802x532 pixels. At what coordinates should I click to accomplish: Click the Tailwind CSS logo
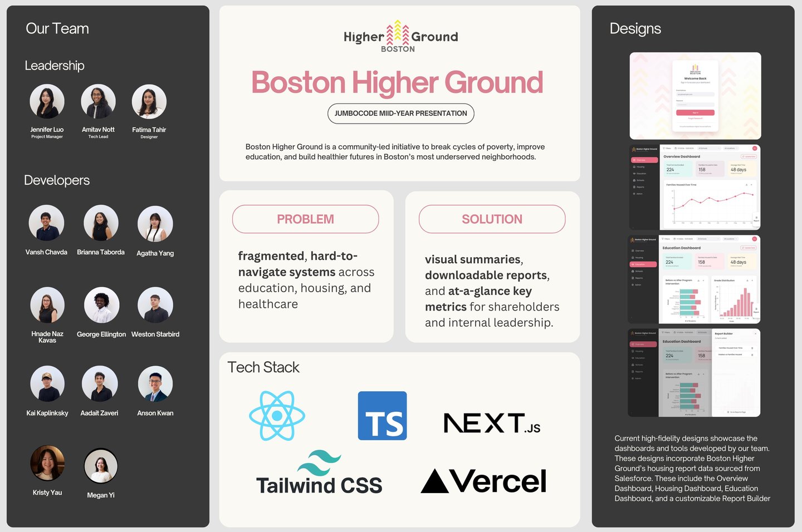[x=319, y=472]
